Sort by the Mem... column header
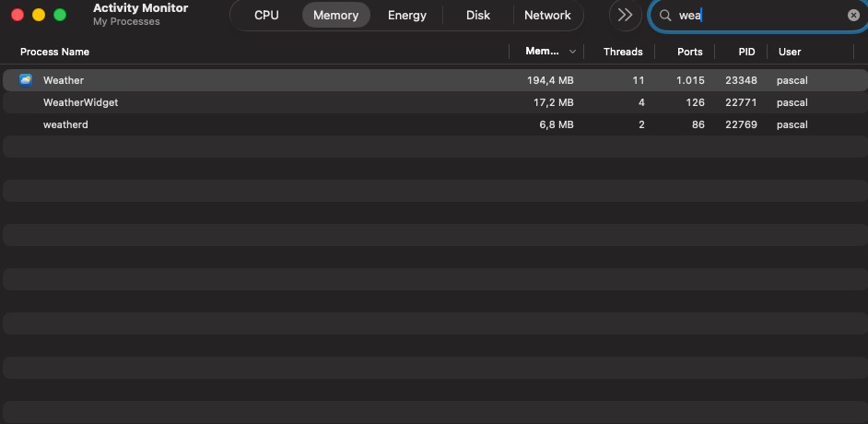The height and width of the screenshot is (424, 868). (542, 52)
